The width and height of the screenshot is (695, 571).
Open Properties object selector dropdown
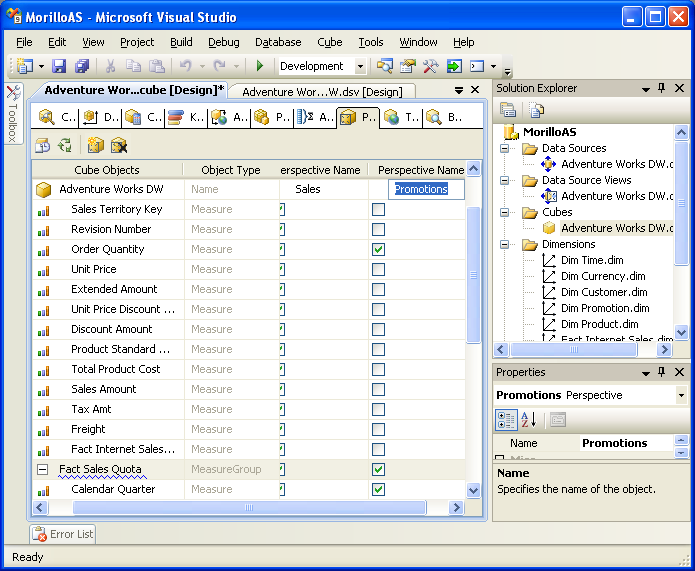tap(681, 395)
